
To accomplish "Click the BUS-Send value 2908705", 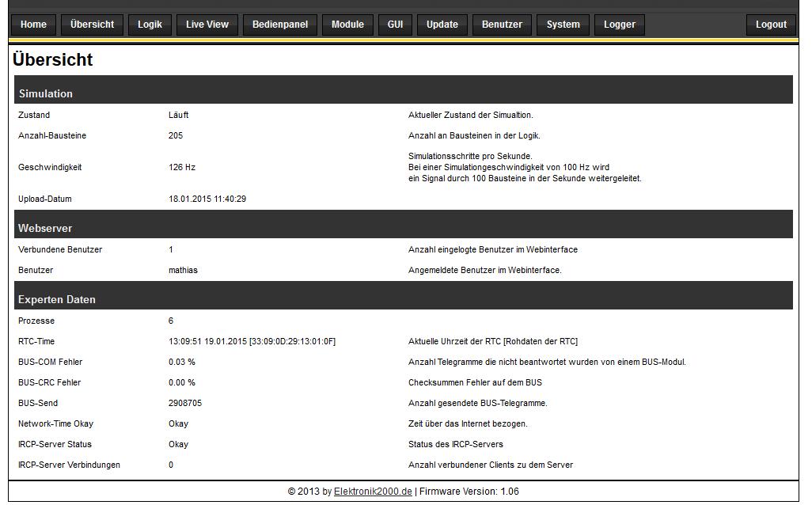I will tap(185, 403).
